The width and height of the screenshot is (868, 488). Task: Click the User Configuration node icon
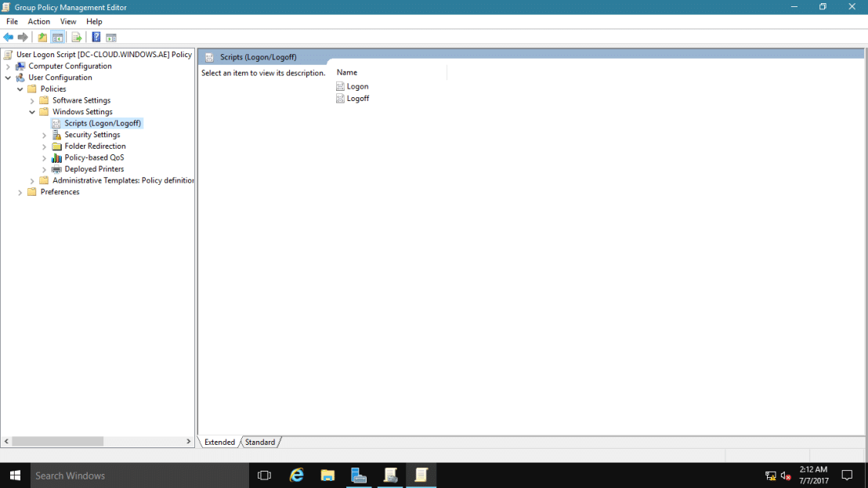coord(20,78)
